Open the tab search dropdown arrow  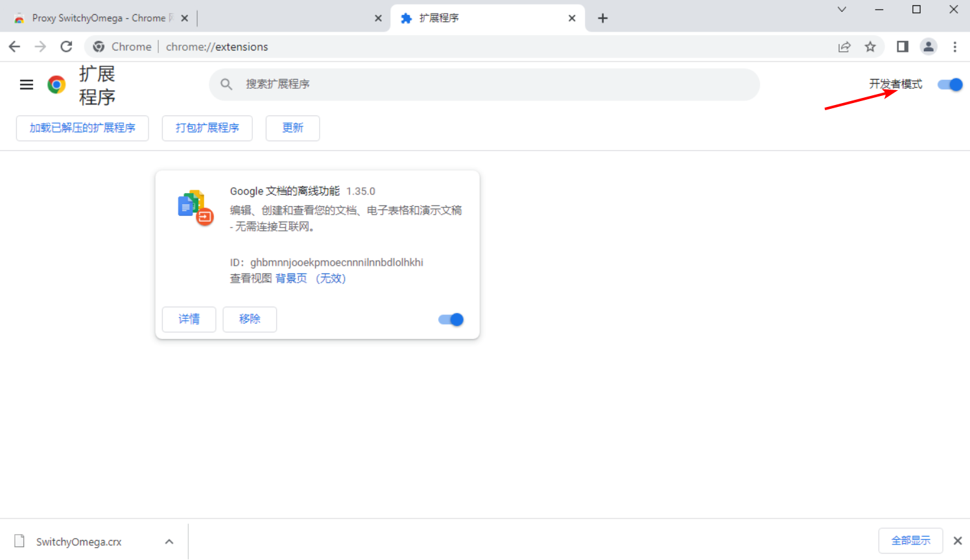pos(842,10)
